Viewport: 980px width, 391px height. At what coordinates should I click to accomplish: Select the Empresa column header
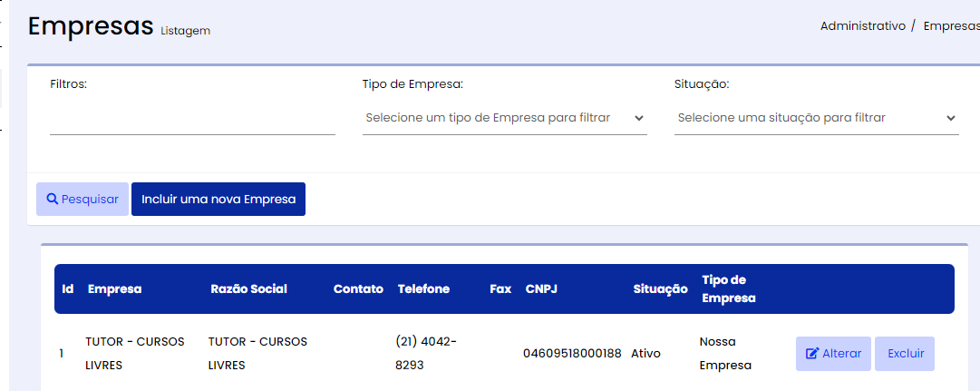115,289
